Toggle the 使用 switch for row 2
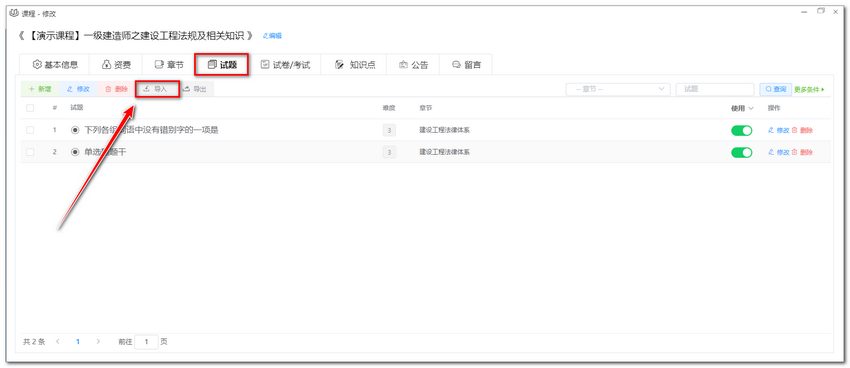This screenshot has height=368, width=850. [742, 152]
